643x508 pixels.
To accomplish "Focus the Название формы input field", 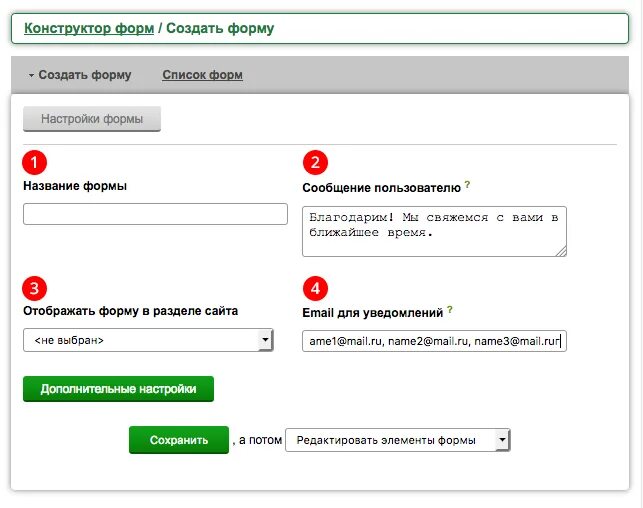I will [155, 214].
